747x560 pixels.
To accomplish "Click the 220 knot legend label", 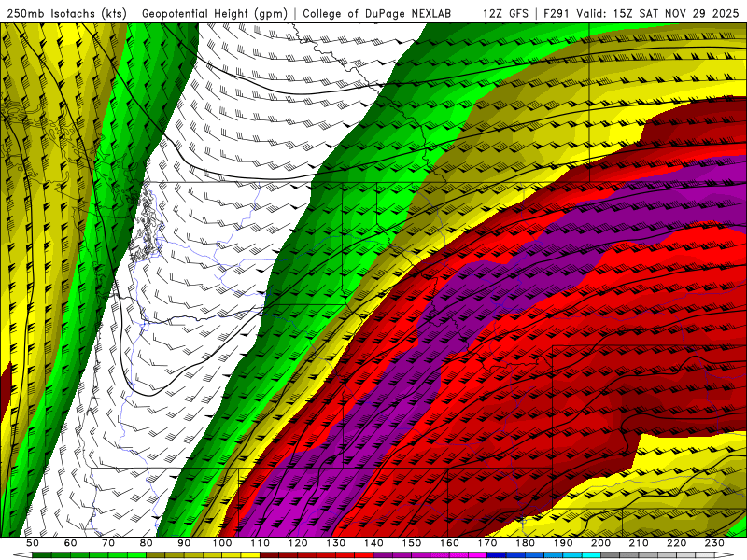I will pos(676,543).
